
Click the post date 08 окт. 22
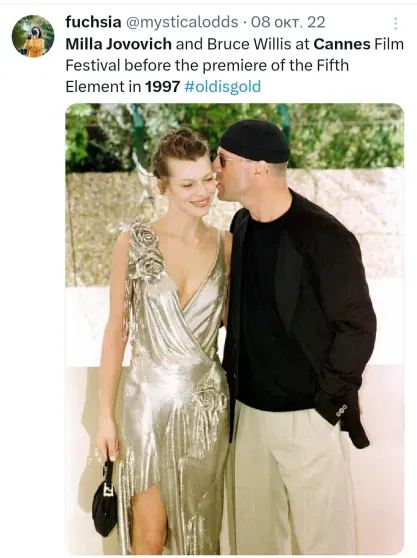click(288, 22)
